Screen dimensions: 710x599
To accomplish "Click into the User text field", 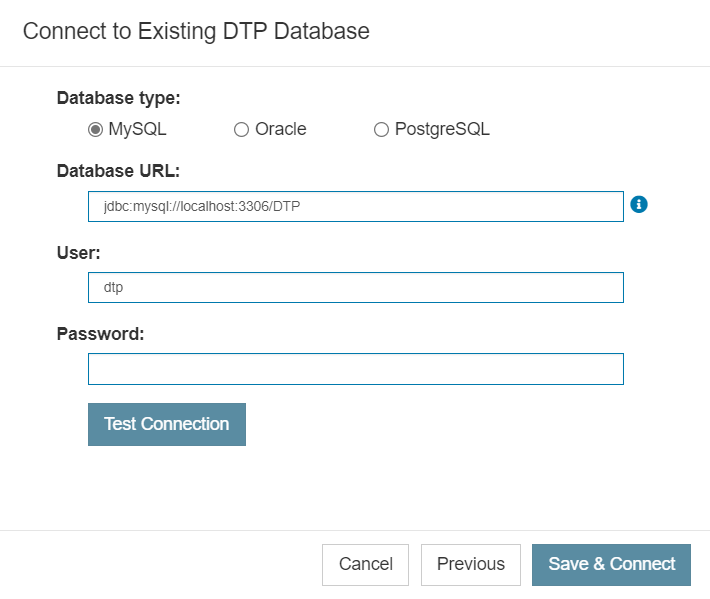I will [x=356, y=288].
